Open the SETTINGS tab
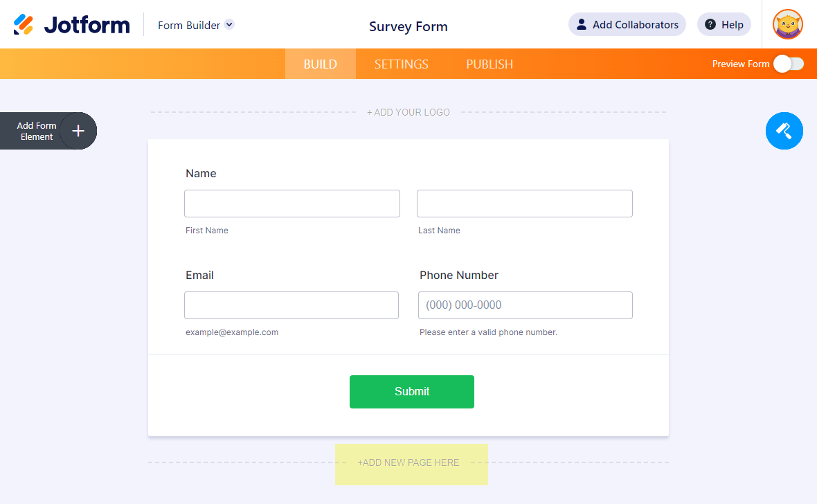This screenshot has width=817, height=504. click(x=402, y=64)
